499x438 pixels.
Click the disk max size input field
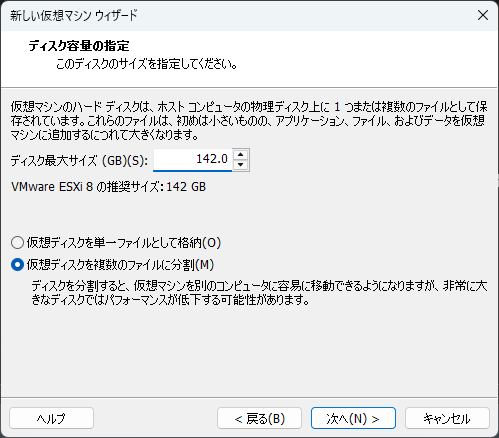click(x=193, y=160)
